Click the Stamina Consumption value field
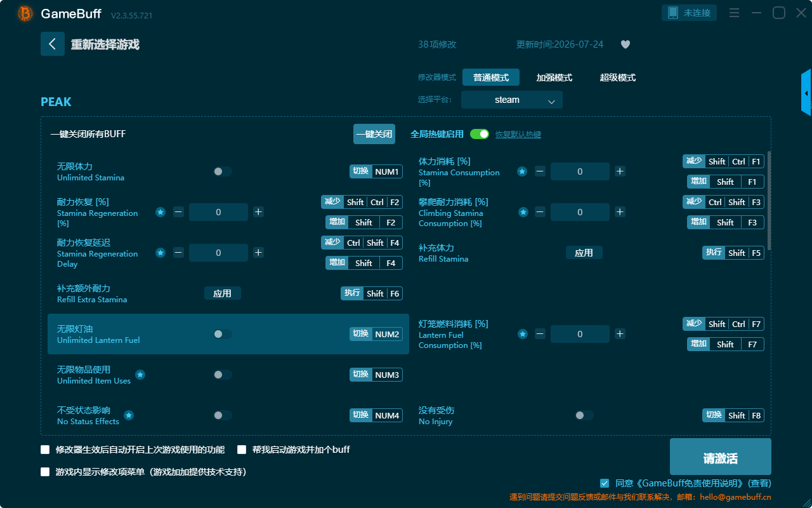The height and width of the screenshot is (508, 812). coord(580,171)
